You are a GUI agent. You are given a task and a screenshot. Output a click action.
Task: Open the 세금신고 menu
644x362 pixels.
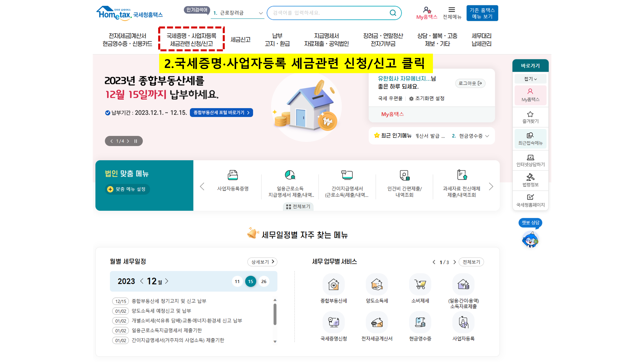240,40
